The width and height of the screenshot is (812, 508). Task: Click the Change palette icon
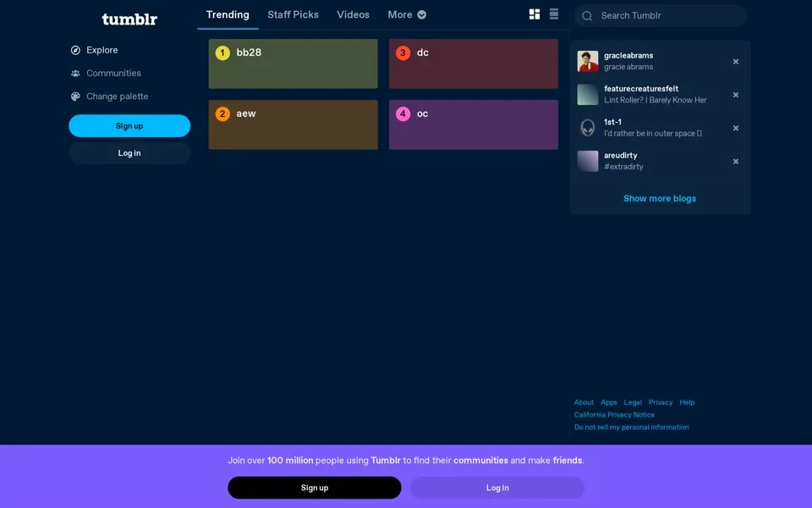point(75,97)
